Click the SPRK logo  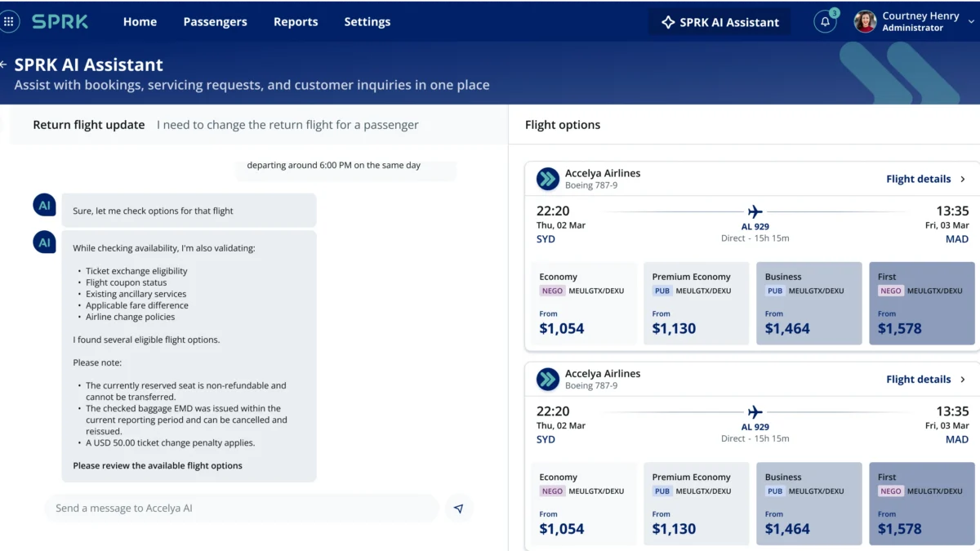point(60,21)
